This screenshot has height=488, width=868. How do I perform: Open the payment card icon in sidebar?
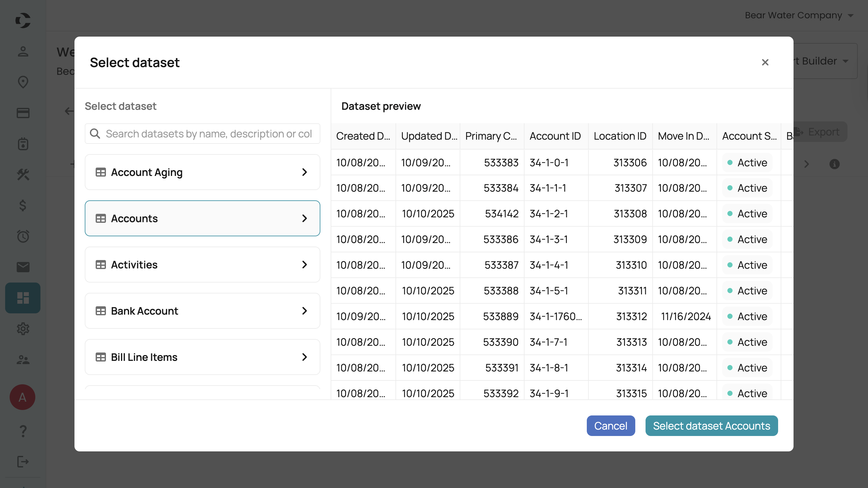(22, 113)
